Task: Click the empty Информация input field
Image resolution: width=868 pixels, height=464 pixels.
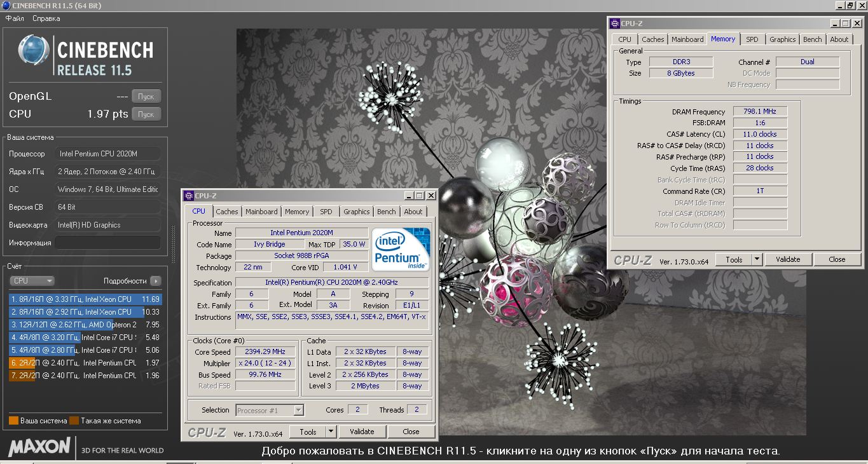Action: click(107, 243)
